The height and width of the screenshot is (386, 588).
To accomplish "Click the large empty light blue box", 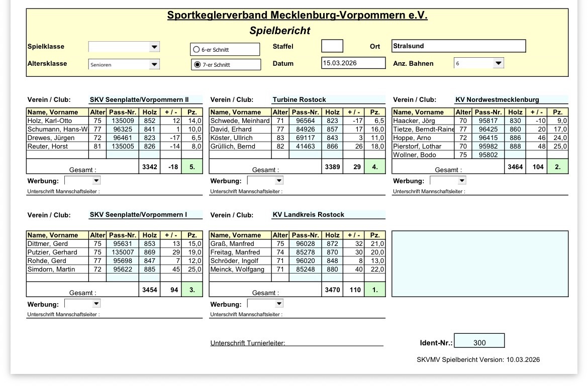I will [x=479, y=264].
